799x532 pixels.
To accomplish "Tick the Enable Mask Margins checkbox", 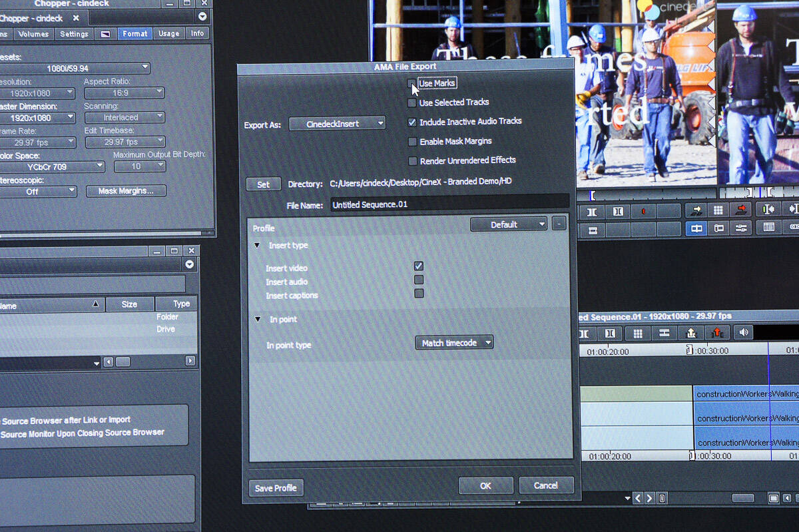I will point(413,141).
